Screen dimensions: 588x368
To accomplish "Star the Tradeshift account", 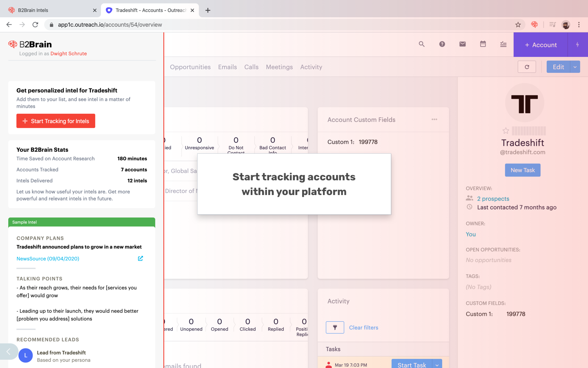I will tap(506, 131).
